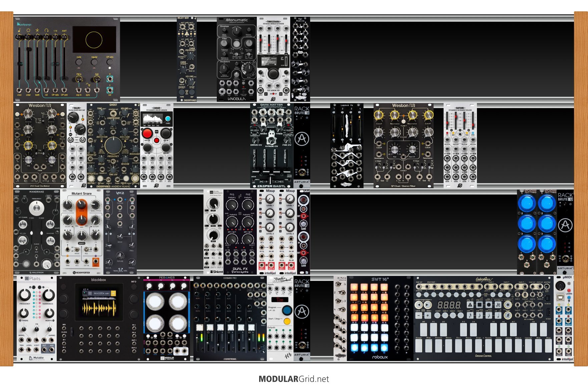Click the Dual FX FX1 Param1 knob
The image size is (588, 386).
(x=232, y=205)
